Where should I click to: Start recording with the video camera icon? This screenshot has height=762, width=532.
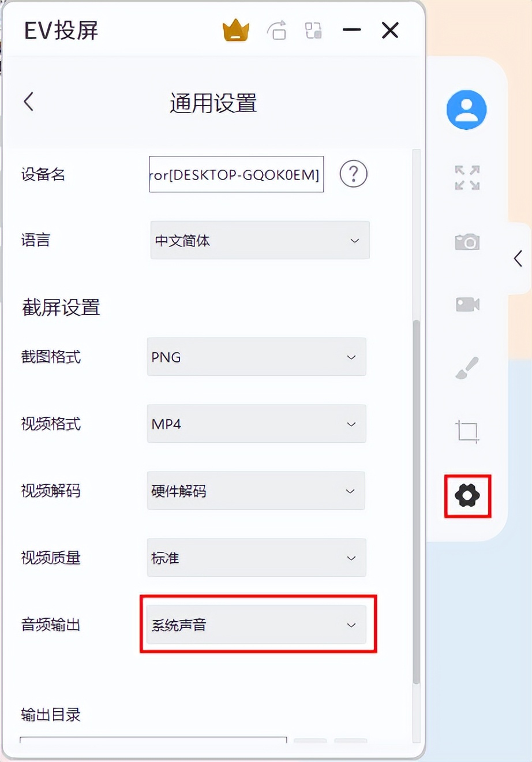tap(467, 304)
